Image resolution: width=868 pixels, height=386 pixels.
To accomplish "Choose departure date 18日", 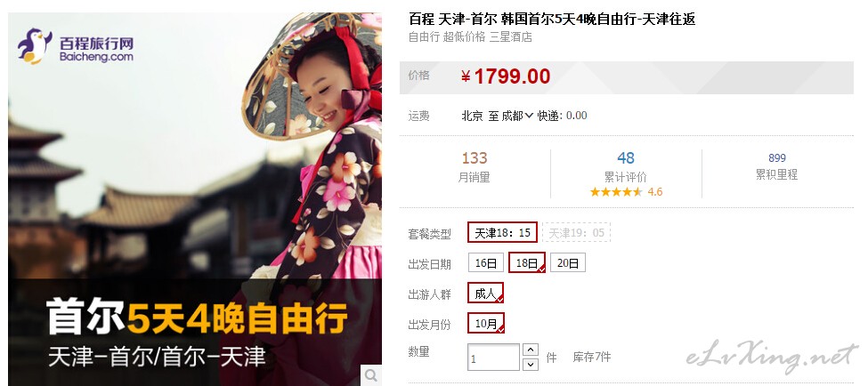I will tap(527, 262).
